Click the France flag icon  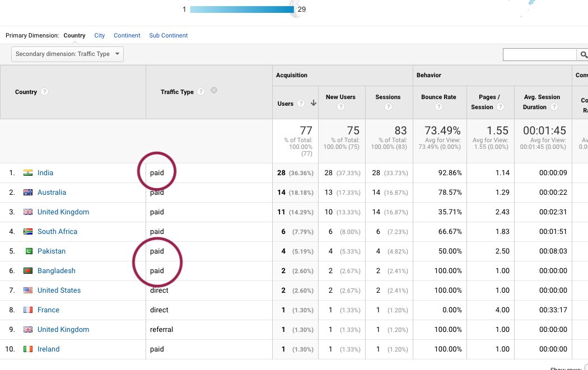click(x=28, y=310)
